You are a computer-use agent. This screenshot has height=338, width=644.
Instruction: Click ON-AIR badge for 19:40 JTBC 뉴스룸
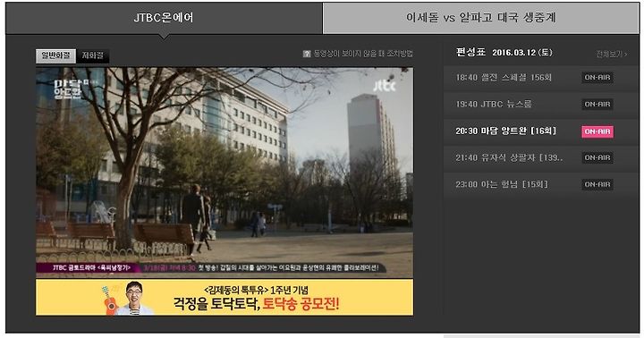tap(597, 105)
